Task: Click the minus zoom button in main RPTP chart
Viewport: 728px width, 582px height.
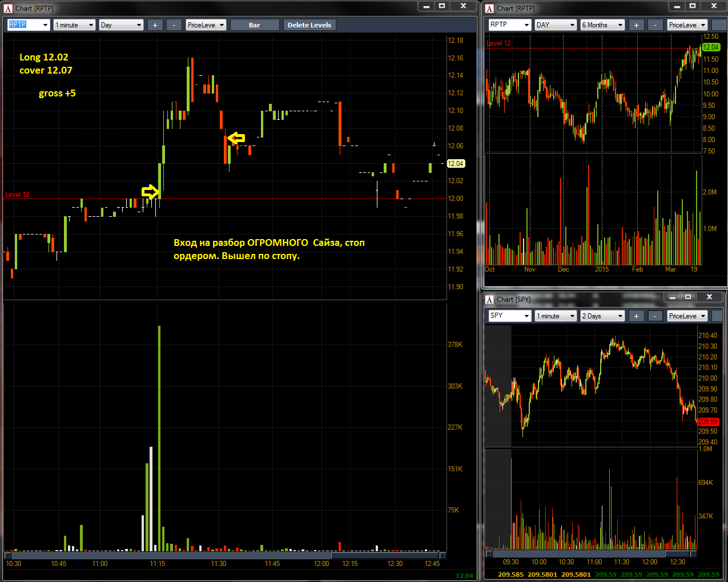Action: (174, 25)
